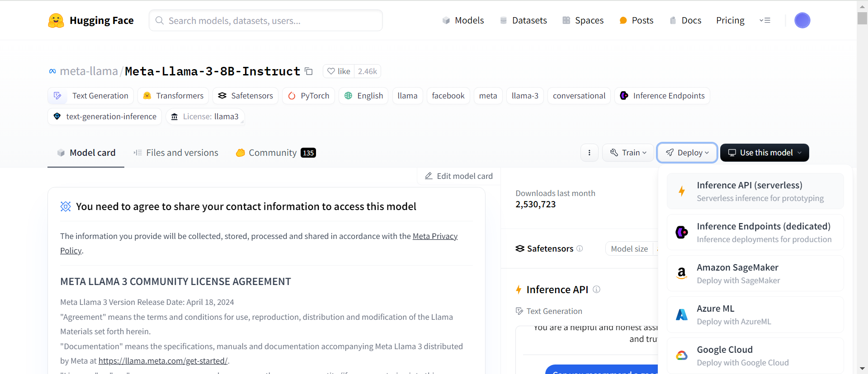Click the gated model access icon
The image size is (868, 374).
(x=66, y=206)
